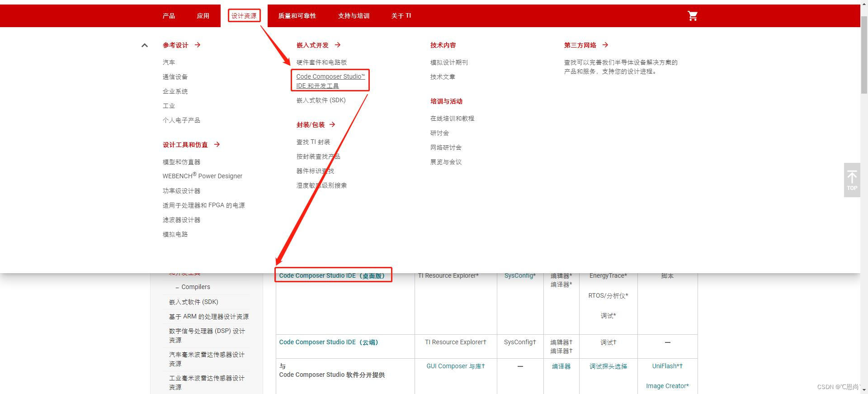Click the 滤波器设计器 link
The height and width of the screenshot is (394, 868).
[181, 220]
